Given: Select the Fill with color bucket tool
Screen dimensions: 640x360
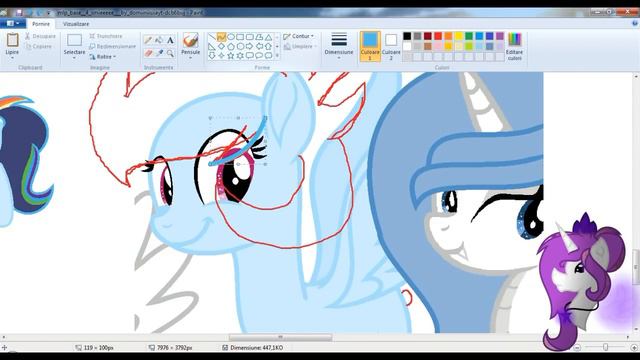Looking at the screenshot, I should [x=159, y=40].
